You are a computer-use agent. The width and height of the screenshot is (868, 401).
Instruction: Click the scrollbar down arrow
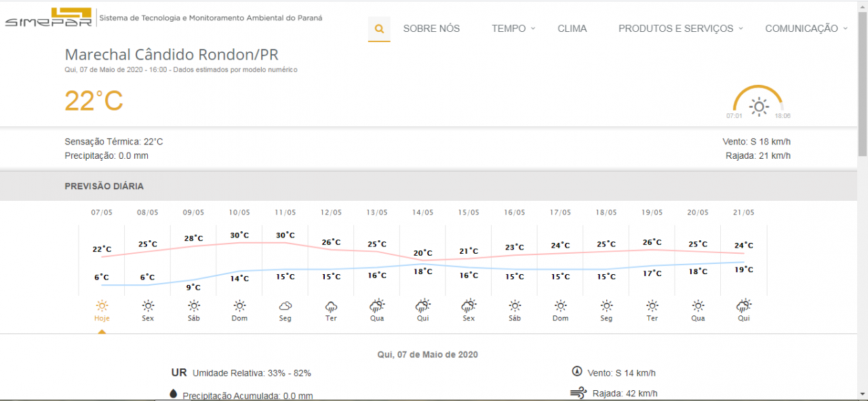[x=862, y=395]
